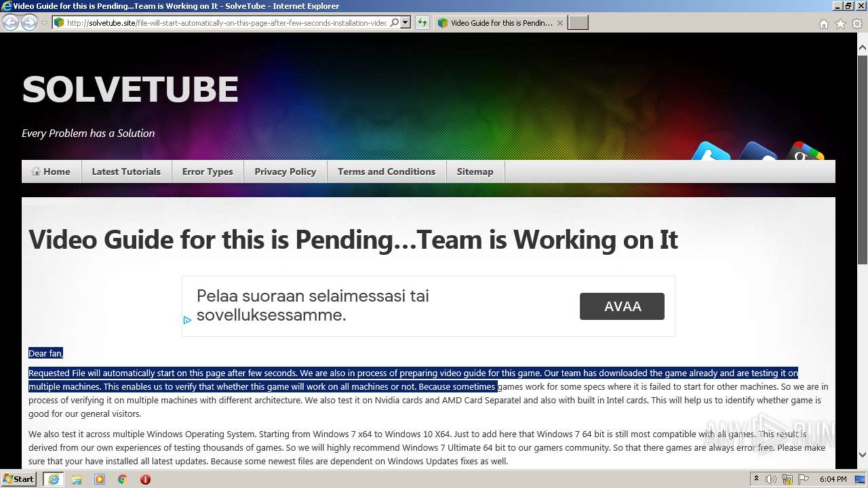Click the AVAA ad button

[x=622, y=306]
